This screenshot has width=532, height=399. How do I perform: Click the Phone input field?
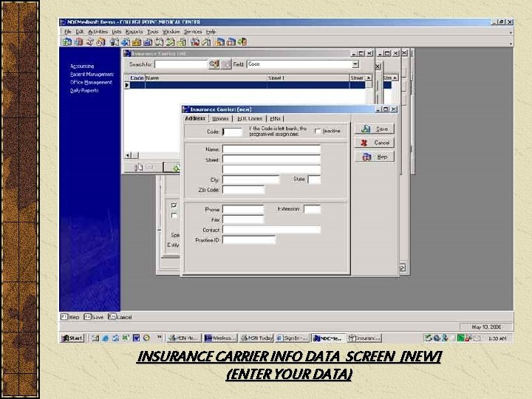(243, 209)
